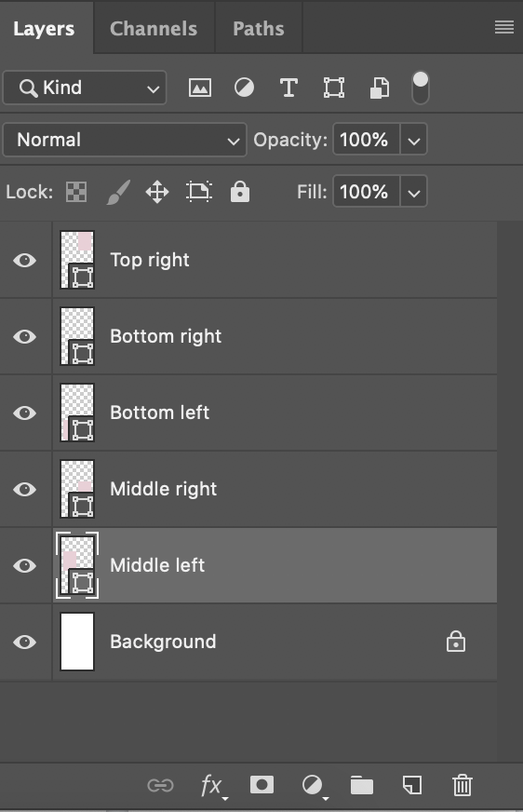Turn layer filtering on or off

tap(421, 88)
